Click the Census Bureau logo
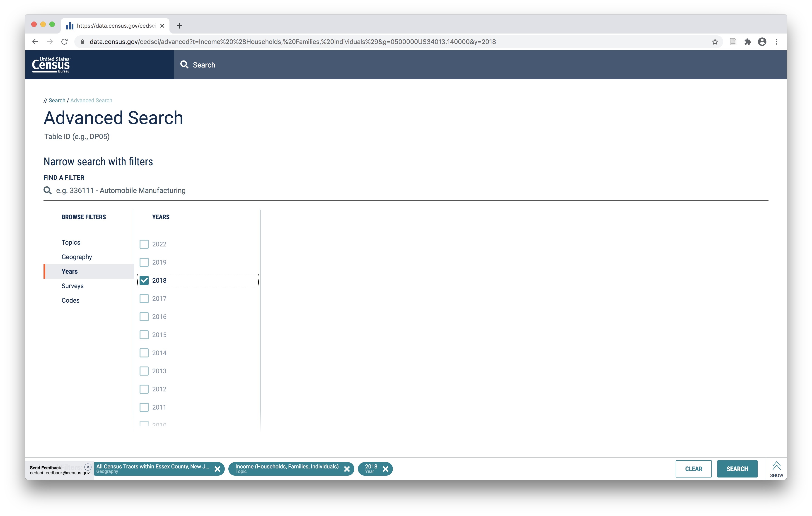Screen dimensions: 812x516 (x=51, y=65)
